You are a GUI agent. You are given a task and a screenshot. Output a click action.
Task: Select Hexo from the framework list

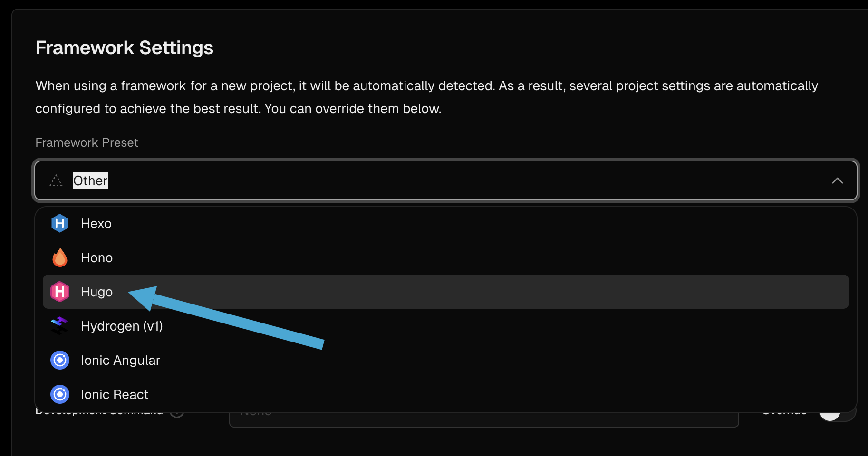(x=96, y=223)
